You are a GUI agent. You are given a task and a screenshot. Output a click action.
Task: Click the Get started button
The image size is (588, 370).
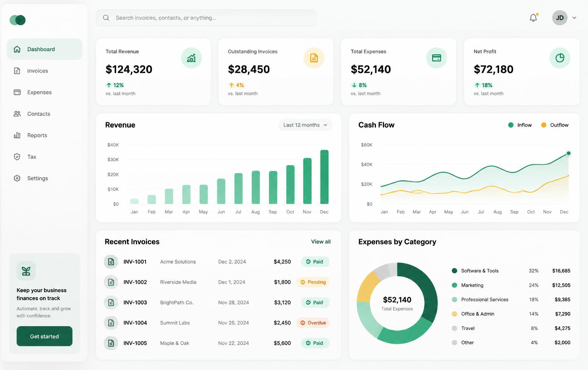(44, 336)
